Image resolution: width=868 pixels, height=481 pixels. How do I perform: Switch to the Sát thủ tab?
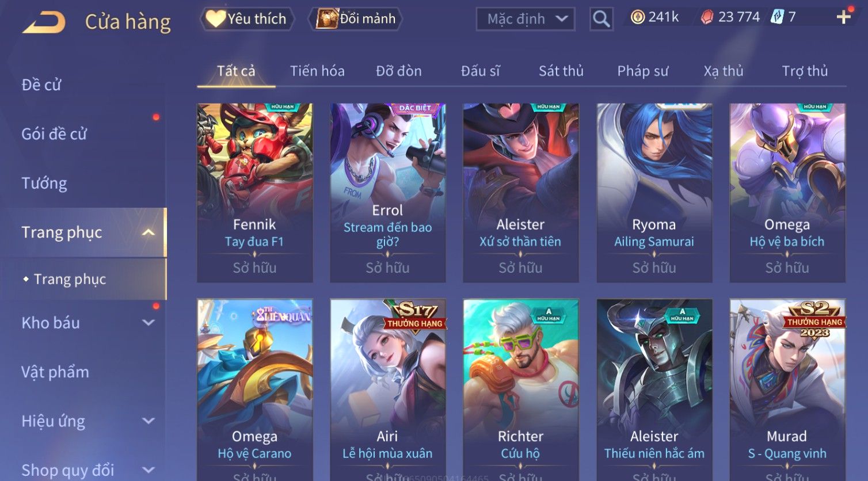561,71
